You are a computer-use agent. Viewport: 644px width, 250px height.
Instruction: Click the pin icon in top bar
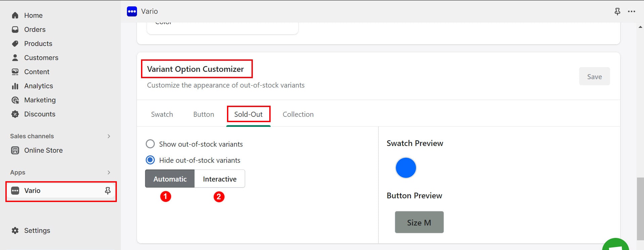617,11
